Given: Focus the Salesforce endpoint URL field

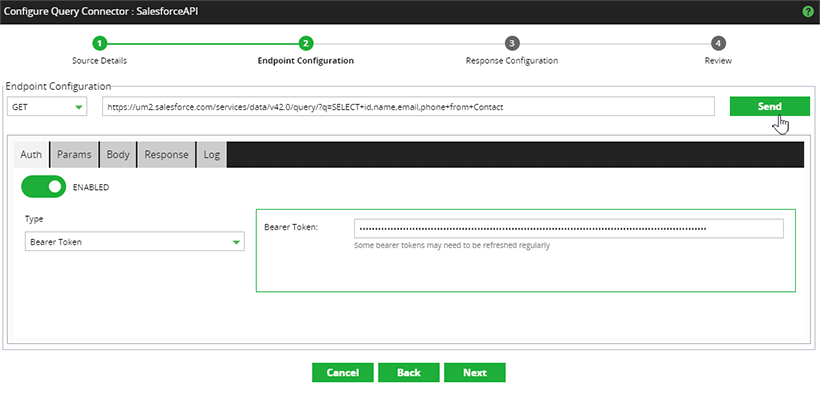Looking at the screenshot, I should (x=408, y=107).
